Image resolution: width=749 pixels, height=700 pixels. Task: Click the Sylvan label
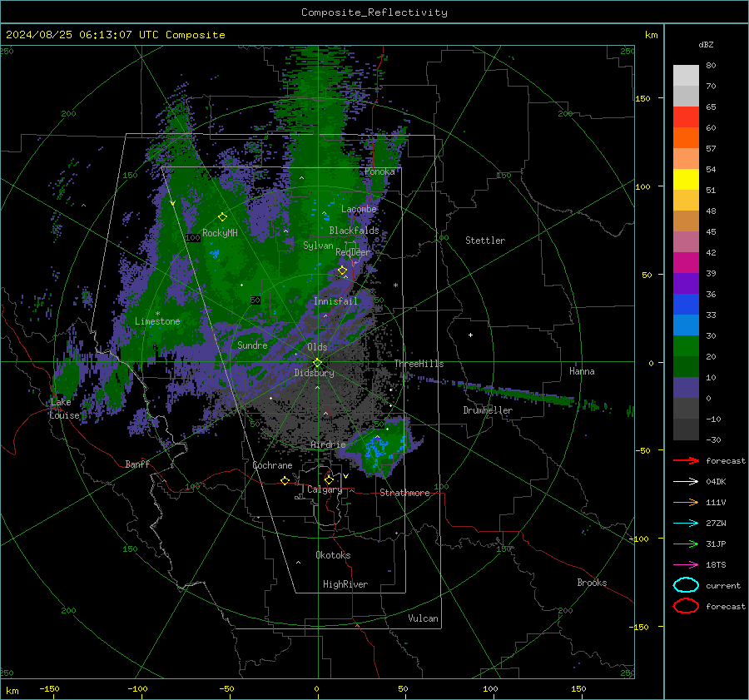coord(318,246)
